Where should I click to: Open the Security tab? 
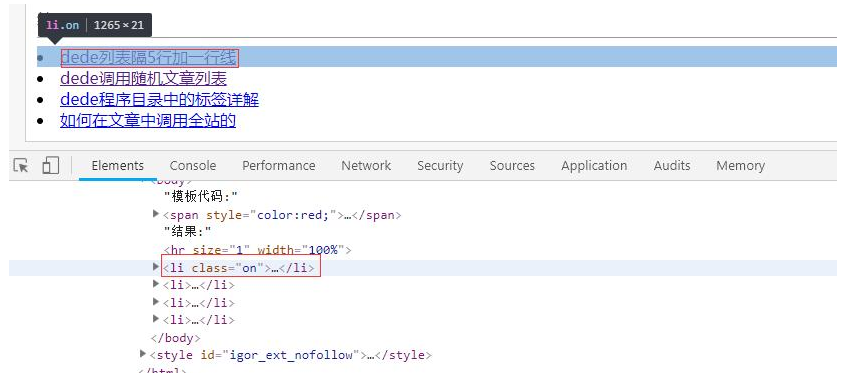point(440,165)
